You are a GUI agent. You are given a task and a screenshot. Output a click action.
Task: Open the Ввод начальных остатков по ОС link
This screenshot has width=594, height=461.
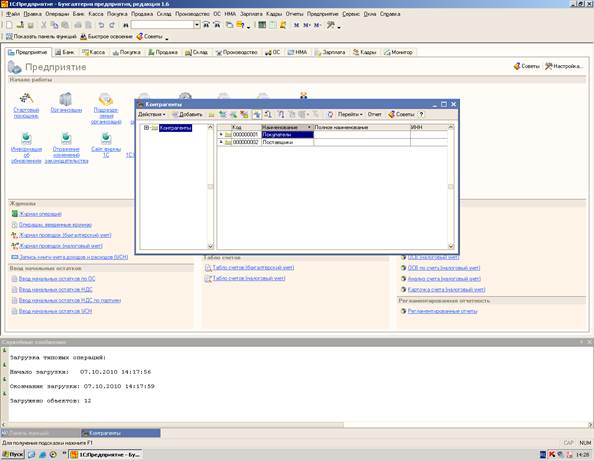(x=57, y=279)
